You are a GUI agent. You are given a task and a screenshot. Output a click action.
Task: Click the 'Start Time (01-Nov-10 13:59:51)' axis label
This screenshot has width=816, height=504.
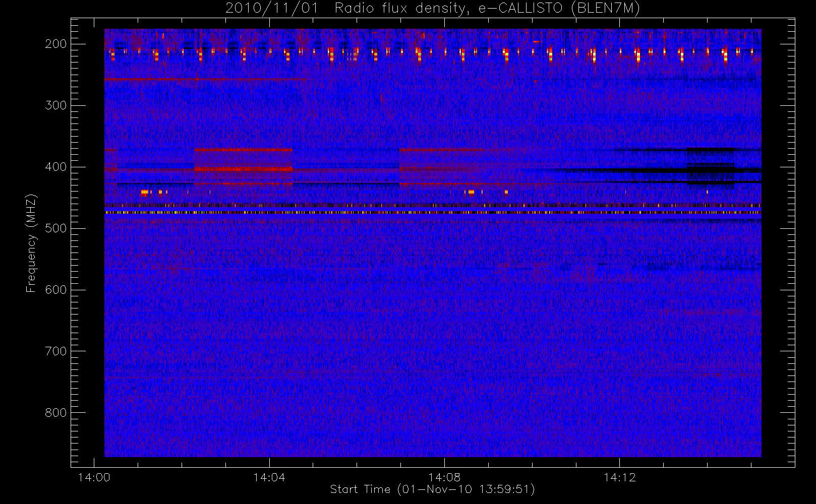click(x=432, y=489)
